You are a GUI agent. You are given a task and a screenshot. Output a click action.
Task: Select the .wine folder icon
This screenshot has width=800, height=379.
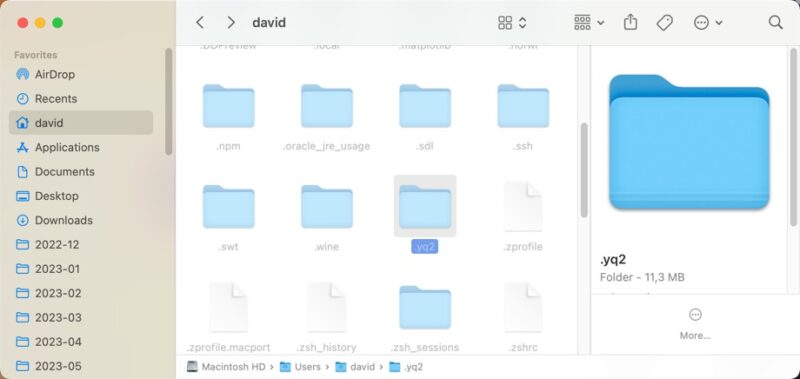327,207
